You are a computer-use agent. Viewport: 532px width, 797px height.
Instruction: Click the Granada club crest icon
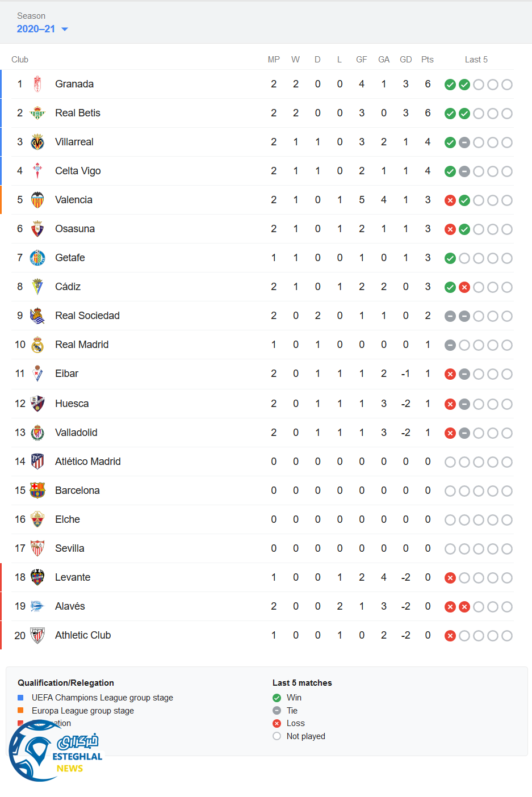37,84
